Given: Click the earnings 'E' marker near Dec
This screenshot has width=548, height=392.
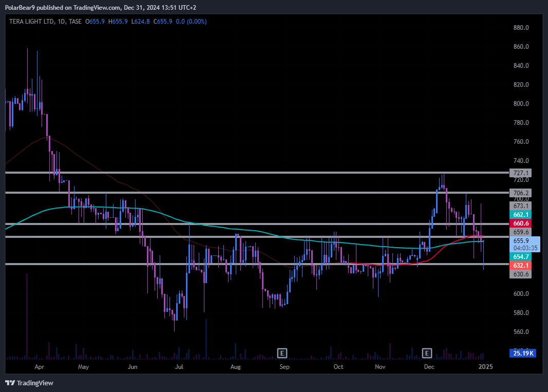Looking at the screenshot, I should (427, 353).
